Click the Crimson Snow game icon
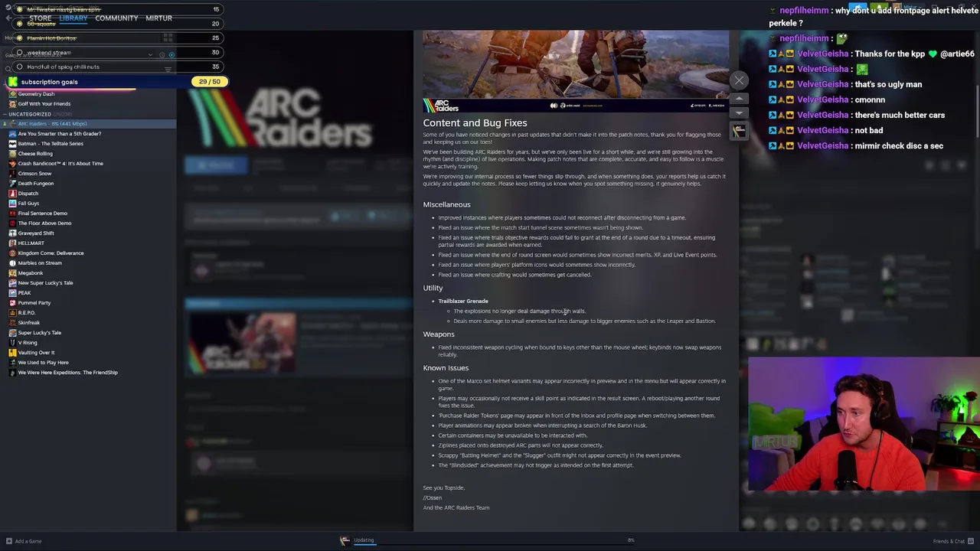The width and height of the screenshot is (980, 551). pos(12,173)
